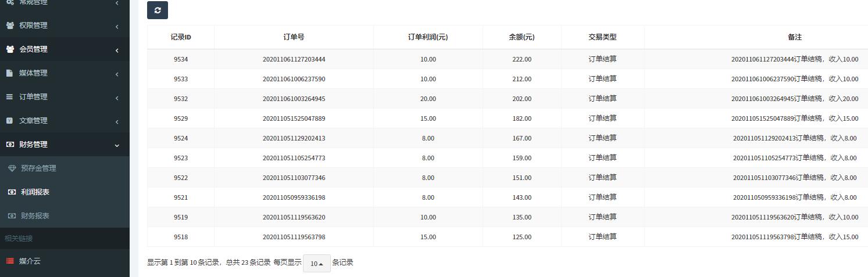The image size is (868, 277).
Task: Open the 媒介云 related link
Action: coord(30,261)
